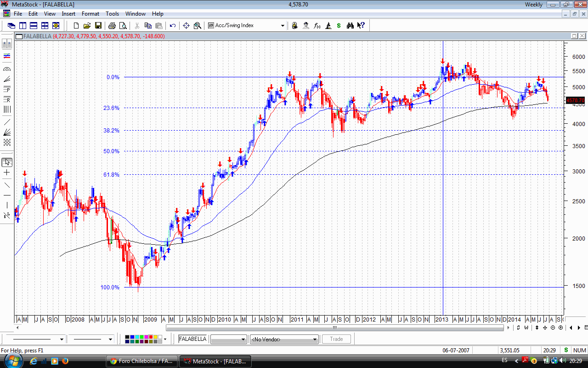Click the horizontal chart scrollbar thumb
588x368 pixels.
335,328
